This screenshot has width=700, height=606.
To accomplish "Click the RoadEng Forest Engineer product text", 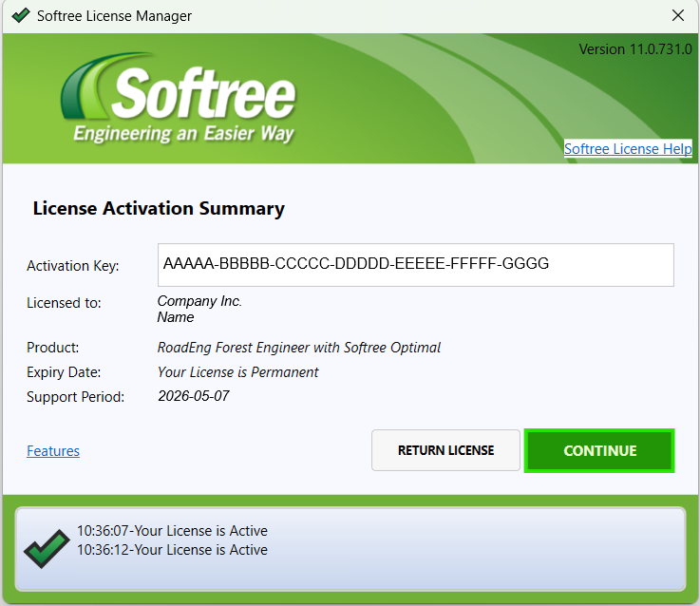I will (298, 348).
